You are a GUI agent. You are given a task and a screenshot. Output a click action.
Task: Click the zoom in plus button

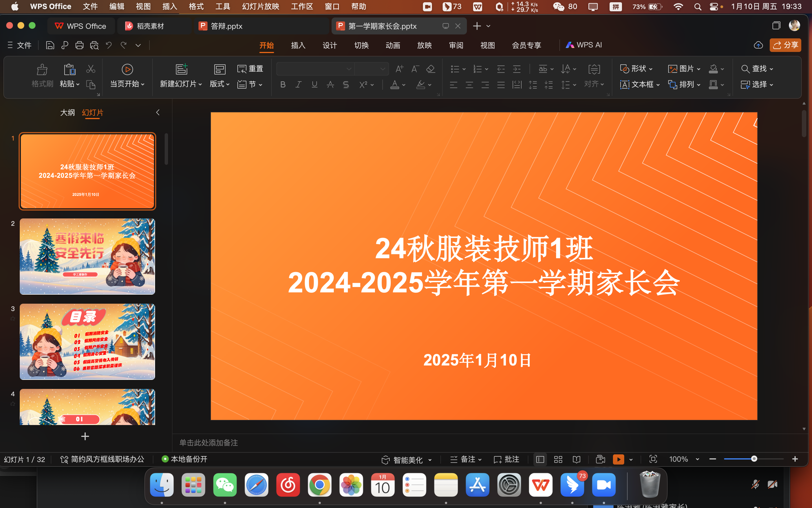(795, 459)
